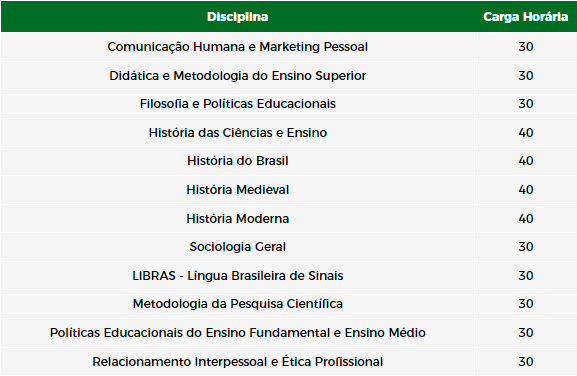This screenshot has height=376, width=577.
Task: Select the História Medieval discipline
Action: point(237,190)
